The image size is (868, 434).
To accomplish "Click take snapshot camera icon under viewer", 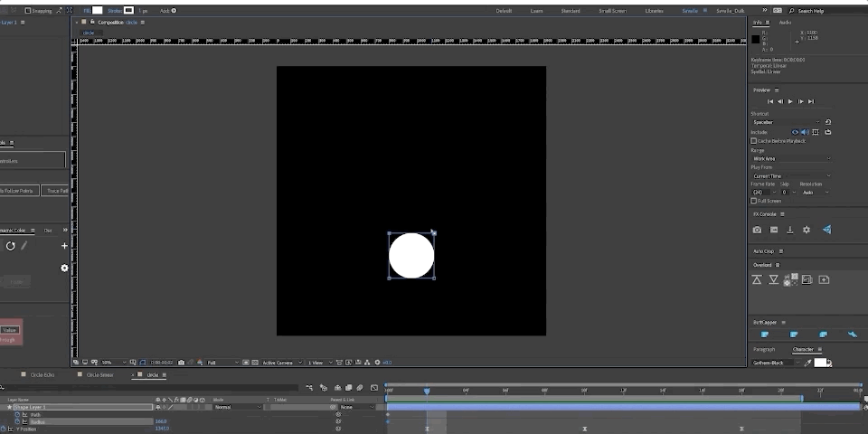I will (x=181, y=363).
